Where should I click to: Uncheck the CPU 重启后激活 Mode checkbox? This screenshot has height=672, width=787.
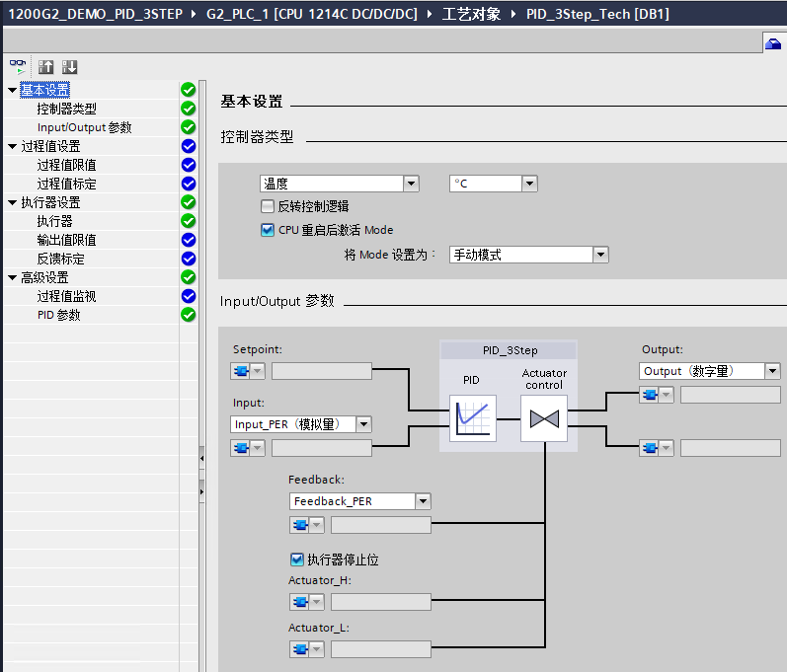pos(268,230)
